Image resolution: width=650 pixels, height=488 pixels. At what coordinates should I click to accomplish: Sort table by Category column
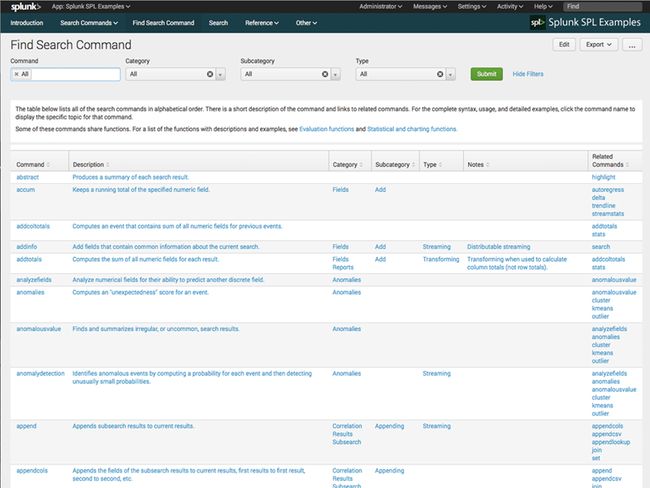[347, 164]
